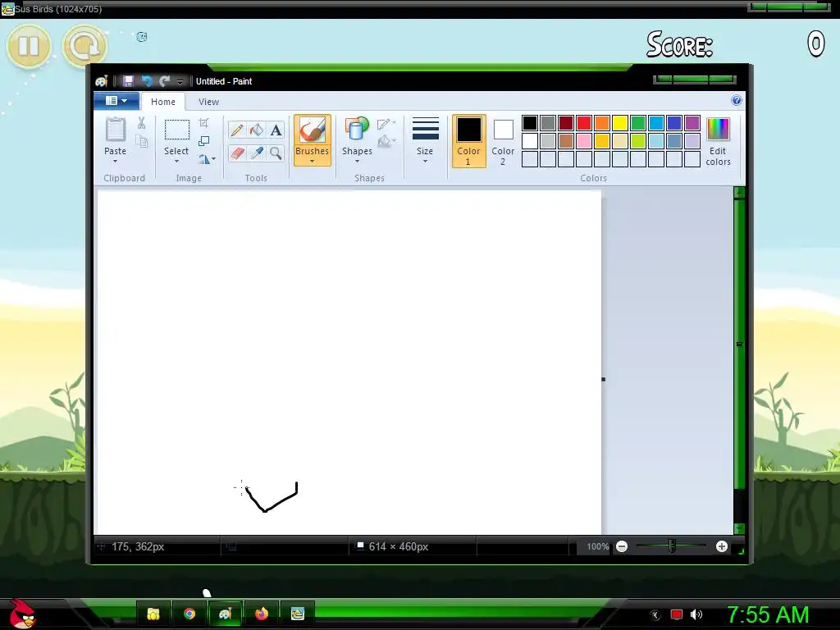Select the Eraser tool

pos(237,153)
